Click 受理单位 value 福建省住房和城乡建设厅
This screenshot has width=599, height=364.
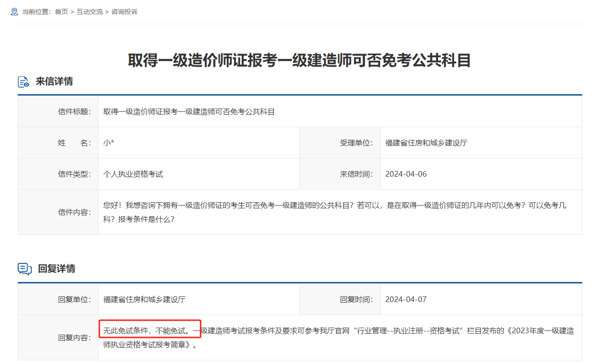pos(426,143)
